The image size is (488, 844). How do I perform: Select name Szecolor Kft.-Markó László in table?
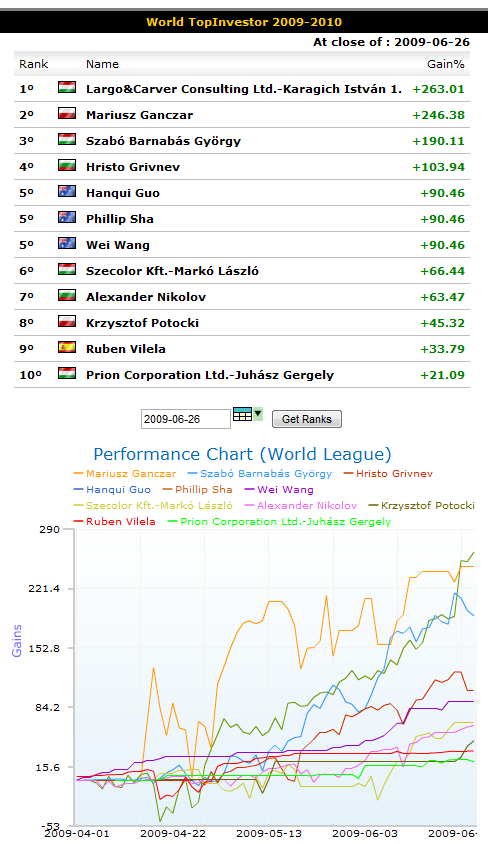pos(172,271)
